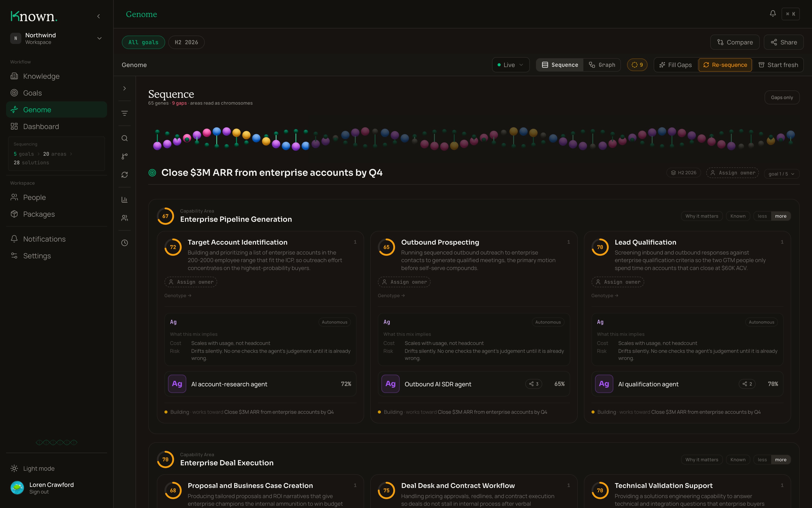This screenshot has height=508, width=812.
Task: Click the Re-sequence button
Action: click(x=725, y=65)
